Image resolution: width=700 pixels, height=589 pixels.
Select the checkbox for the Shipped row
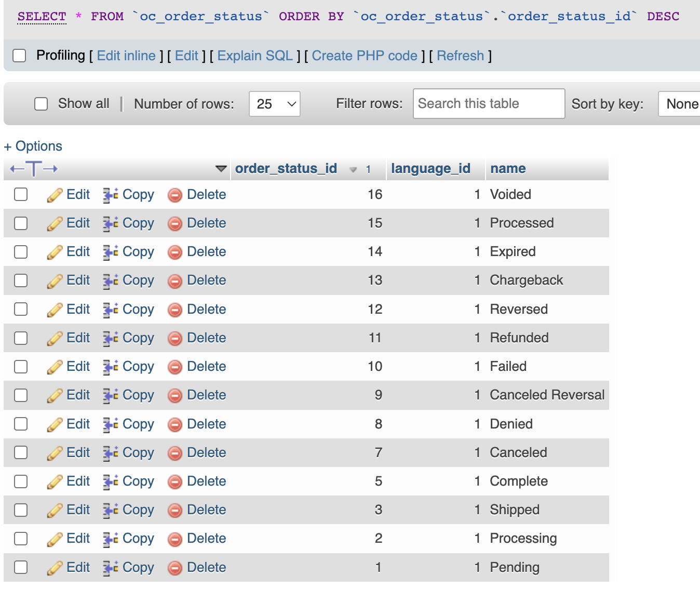(21, 510)
